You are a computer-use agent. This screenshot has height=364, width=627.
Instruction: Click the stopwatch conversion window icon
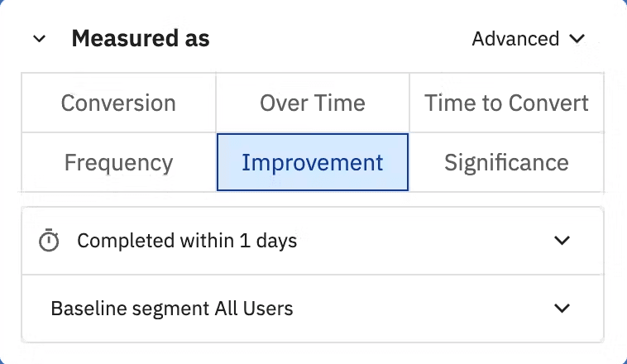(49, 240)
